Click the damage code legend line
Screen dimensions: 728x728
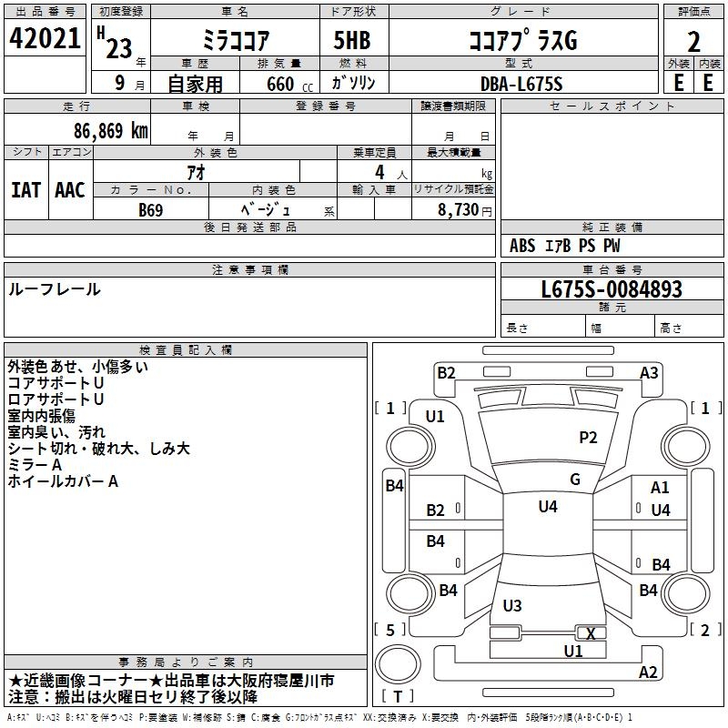(x=319, y=718)
